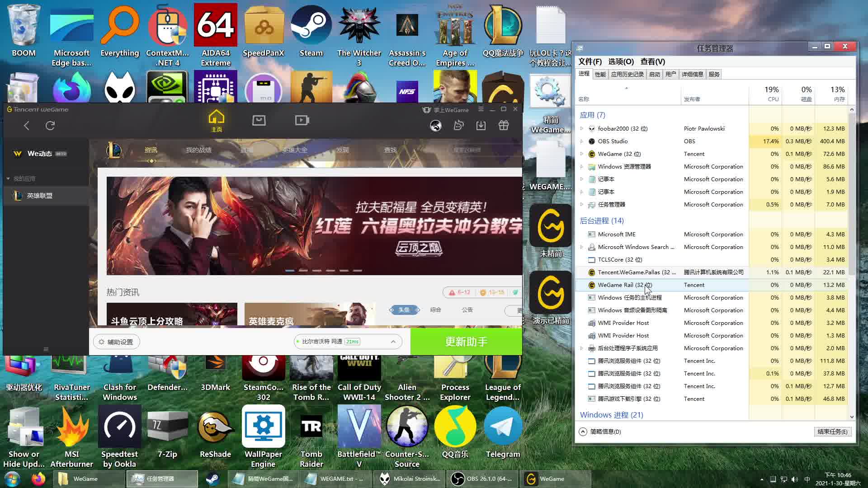Select TCLSCore (32 位) process
This screenshot has height=488, width=868.
(712, 260)
